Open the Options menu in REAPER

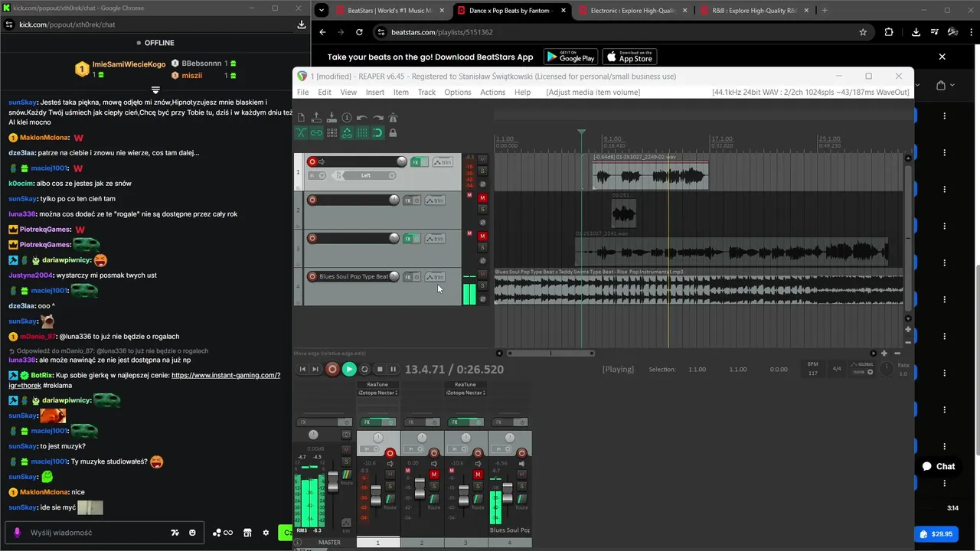458,92
